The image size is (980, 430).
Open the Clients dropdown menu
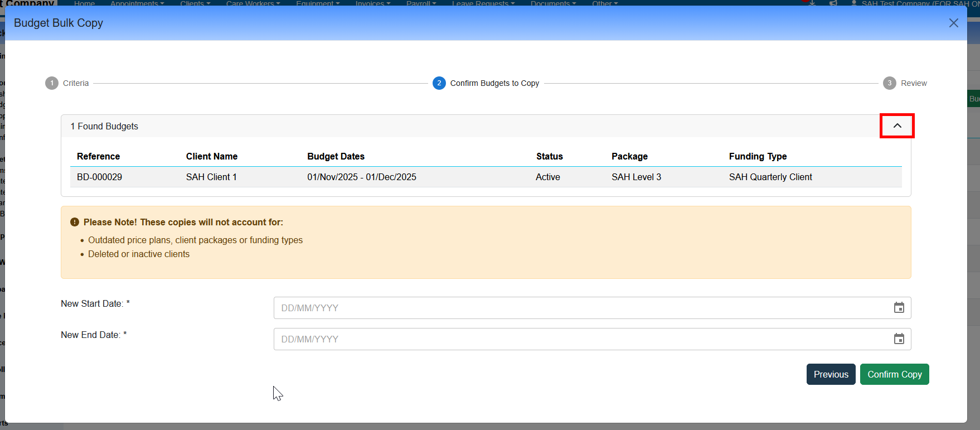(x=195, y=3)
